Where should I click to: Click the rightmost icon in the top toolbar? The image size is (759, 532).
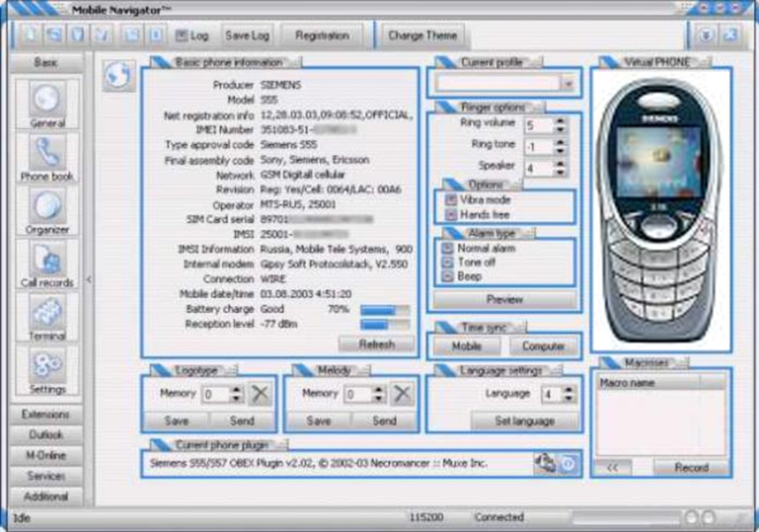[x=730, y=35]
